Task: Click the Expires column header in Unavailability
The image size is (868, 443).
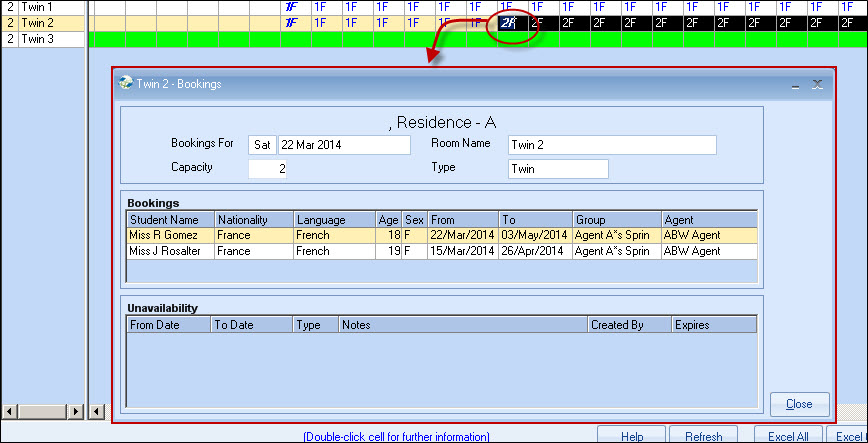Action: (713, 325)
